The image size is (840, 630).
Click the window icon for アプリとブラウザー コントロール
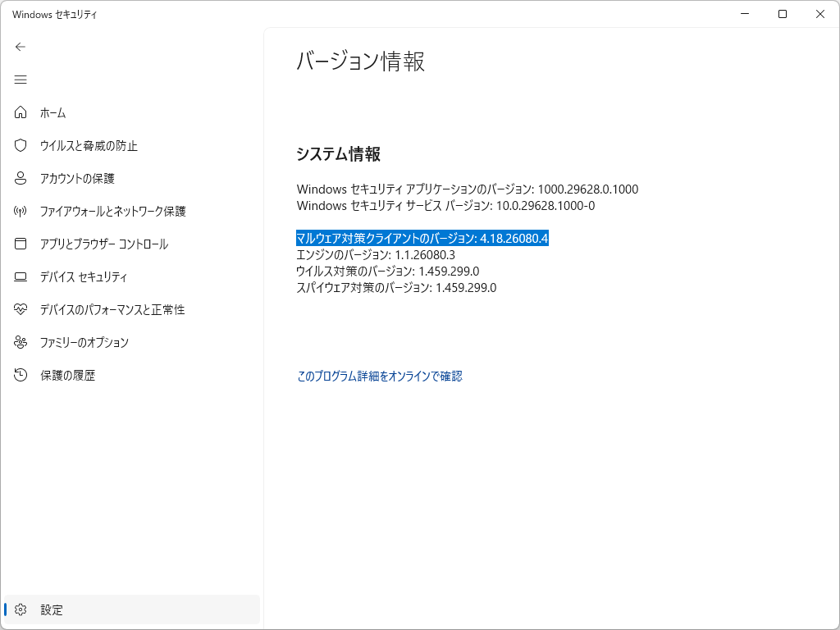point(21,244)
